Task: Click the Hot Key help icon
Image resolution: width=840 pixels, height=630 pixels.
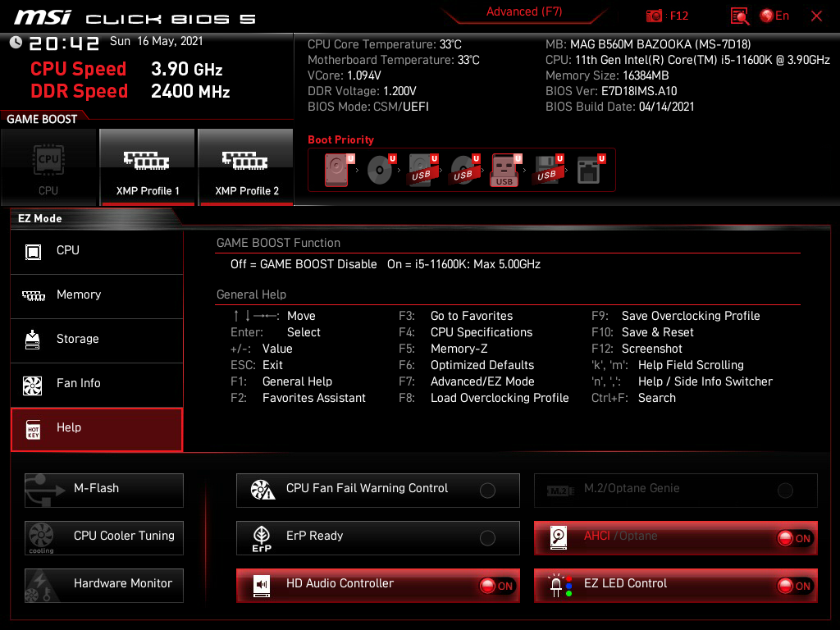Action: coord(33,430)
